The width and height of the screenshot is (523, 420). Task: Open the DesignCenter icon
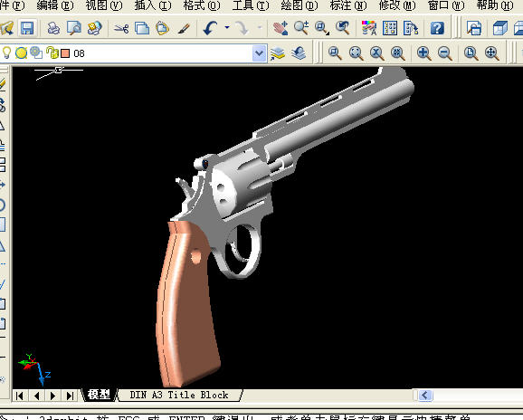click(x=390, y=28)
